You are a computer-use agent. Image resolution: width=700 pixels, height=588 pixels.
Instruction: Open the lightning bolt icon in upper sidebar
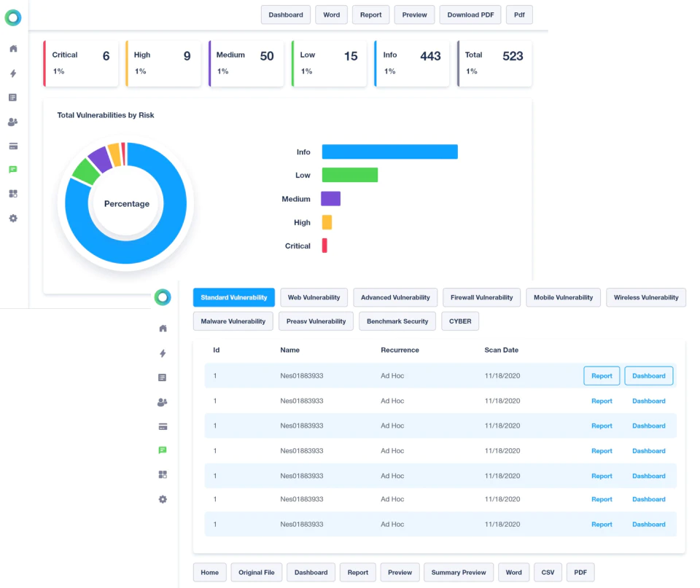[13, 73]
